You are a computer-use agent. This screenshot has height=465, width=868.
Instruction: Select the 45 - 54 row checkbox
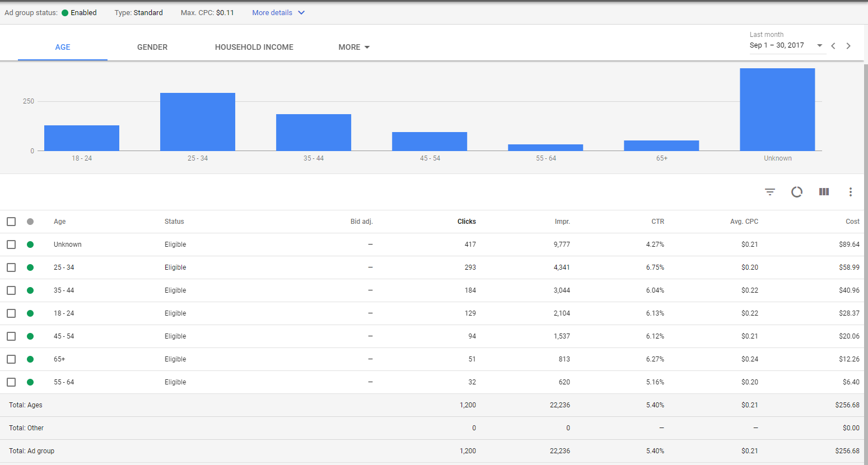(11, 336)
